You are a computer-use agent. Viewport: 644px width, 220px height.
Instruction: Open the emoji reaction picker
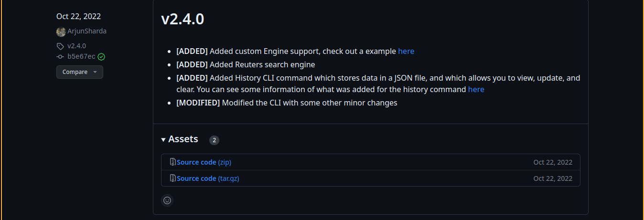click(167, 200)
